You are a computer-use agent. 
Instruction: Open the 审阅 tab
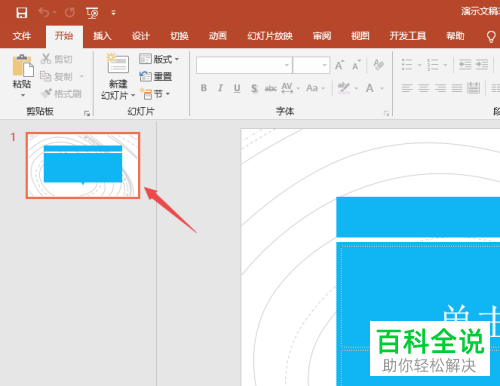tap(322, 36)
